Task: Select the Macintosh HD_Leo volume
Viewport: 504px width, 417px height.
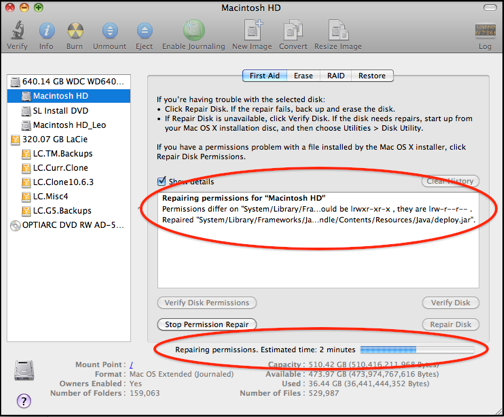Action: [69, 125]
